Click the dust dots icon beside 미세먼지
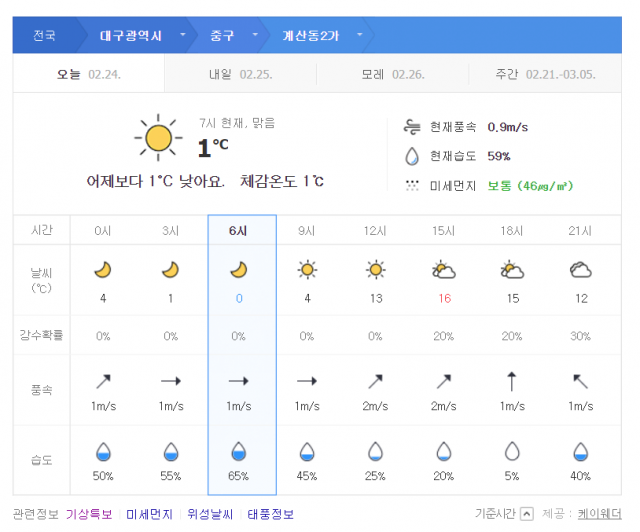 pyautogui.click(x=412, y=186)
